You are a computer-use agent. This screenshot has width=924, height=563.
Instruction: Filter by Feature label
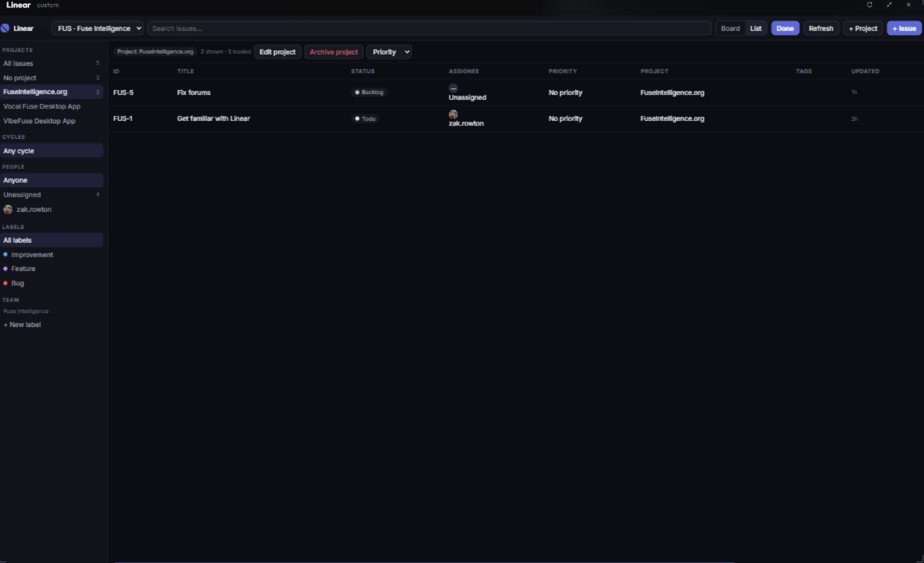point(52,269)
